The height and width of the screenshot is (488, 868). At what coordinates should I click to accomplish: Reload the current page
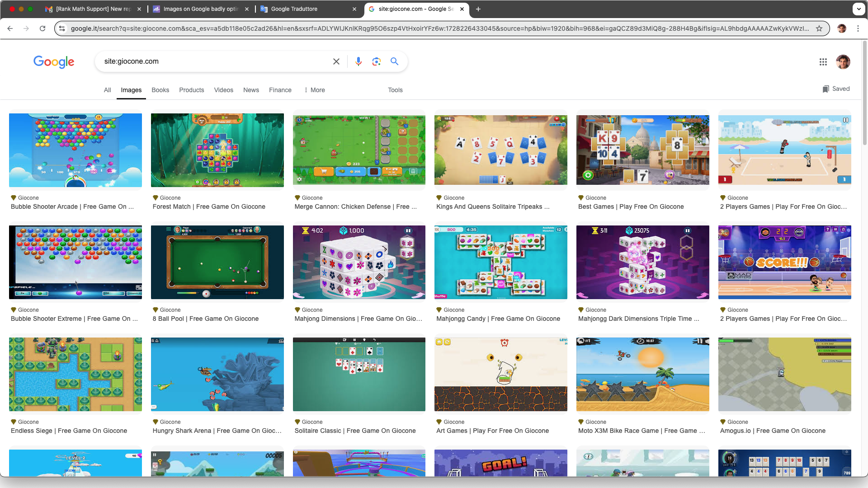pos(42,28)
